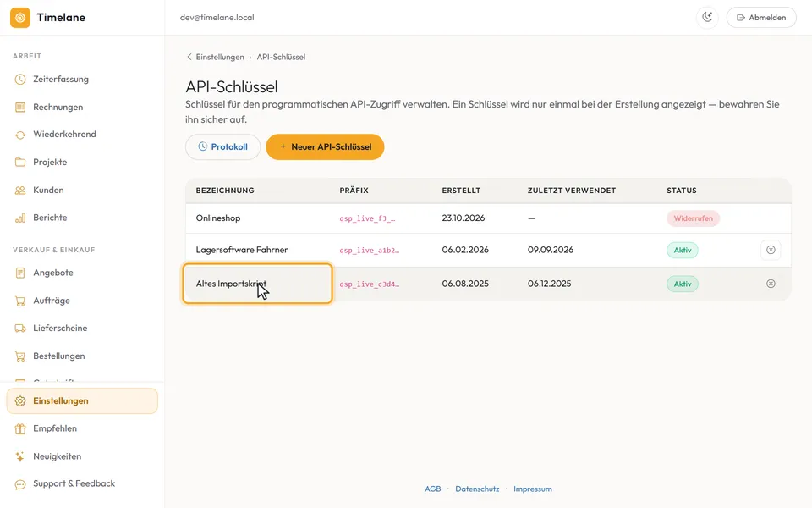The width and height of the screenshot is (812, 508).
Task: Toggle dark mode moon icon
Action: pyautogui.click(x=707, y=18)
